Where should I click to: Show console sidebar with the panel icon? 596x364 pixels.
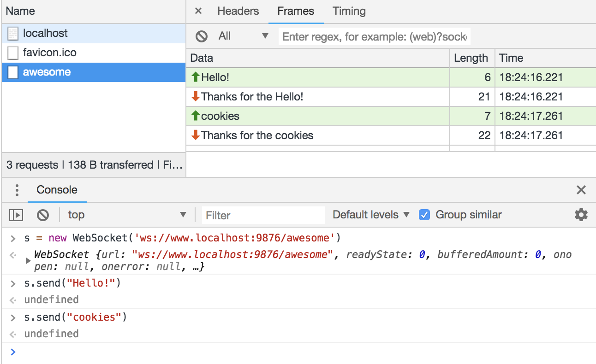[16, 215]
